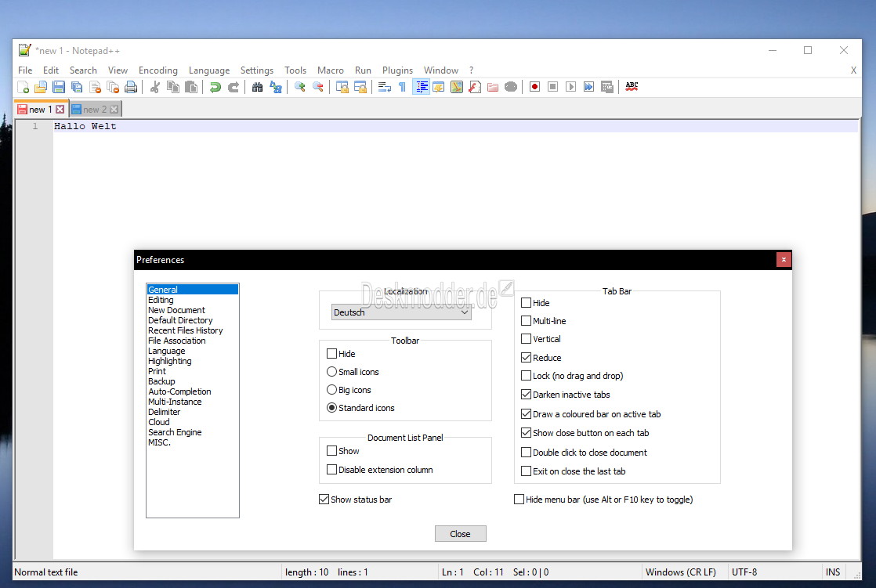
Task: Close the new 1 tab with its X
Action: point(60,110)
